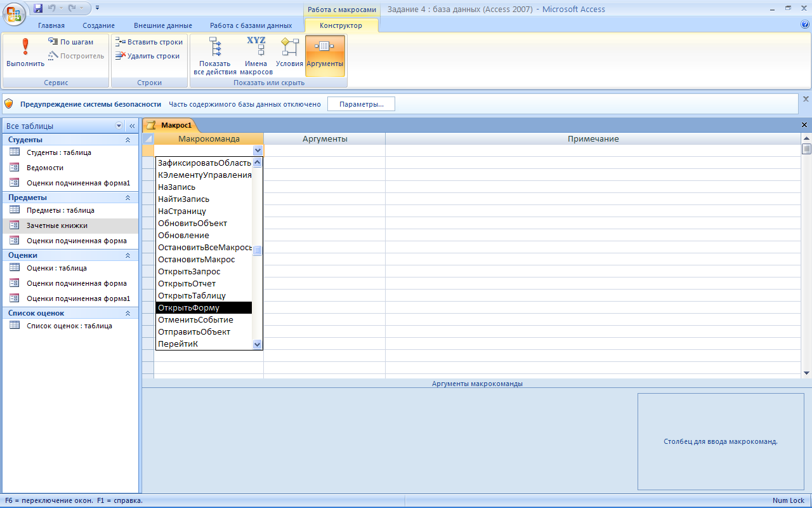Open Студенты : таблица item

70,152
